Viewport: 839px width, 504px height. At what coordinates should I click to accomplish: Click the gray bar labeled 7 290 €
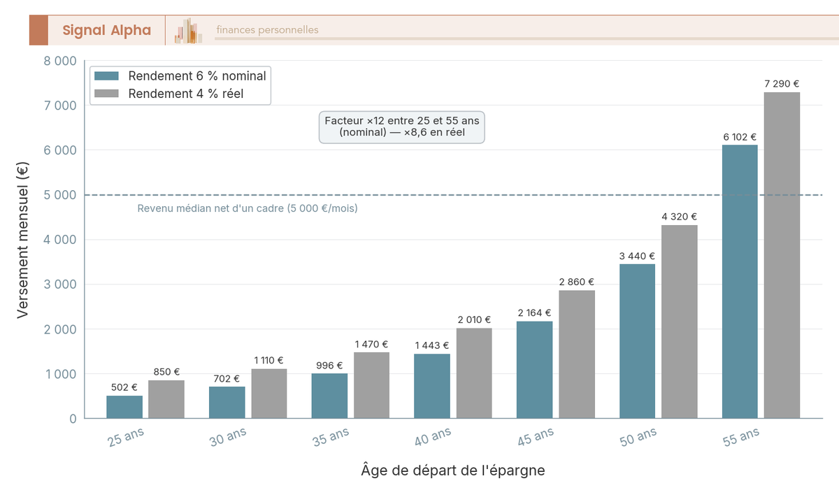point(782,255)
